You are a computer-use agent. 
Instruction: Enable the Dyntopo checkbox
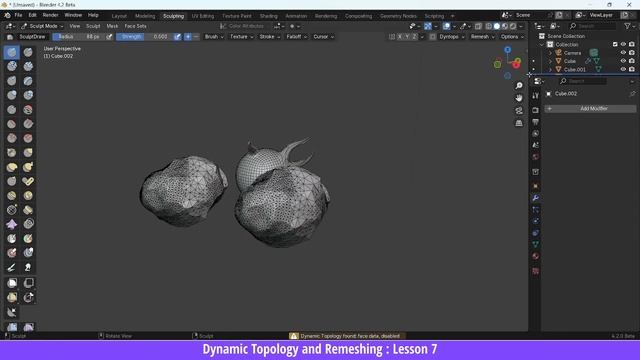(433, 37)
